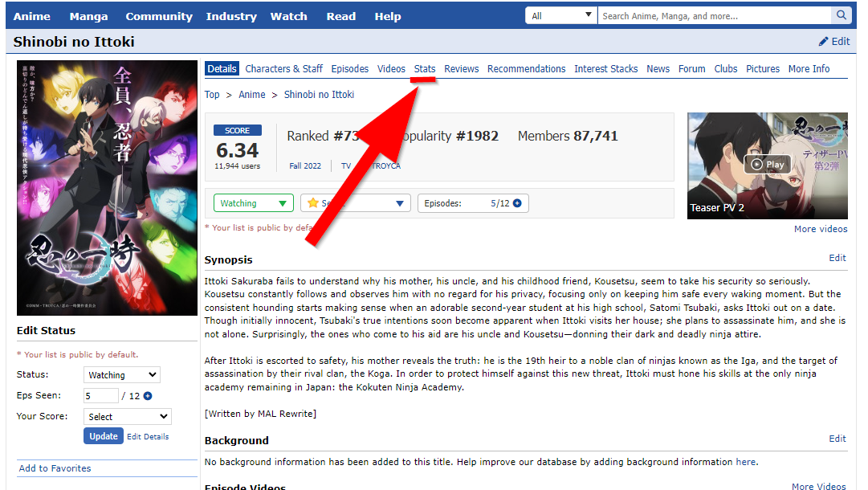This screenshot has height=490, width=868.
Task: Open the Manga menu in top navigation
Action: point(88,16)
